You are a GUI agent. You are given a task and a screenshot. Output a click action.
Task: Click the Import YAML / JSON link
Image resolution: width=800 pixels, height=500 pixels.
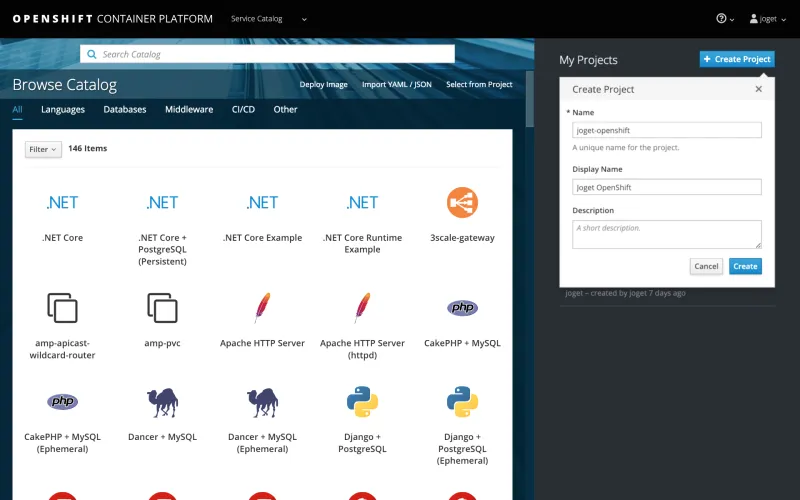click(x=397, y=85)
